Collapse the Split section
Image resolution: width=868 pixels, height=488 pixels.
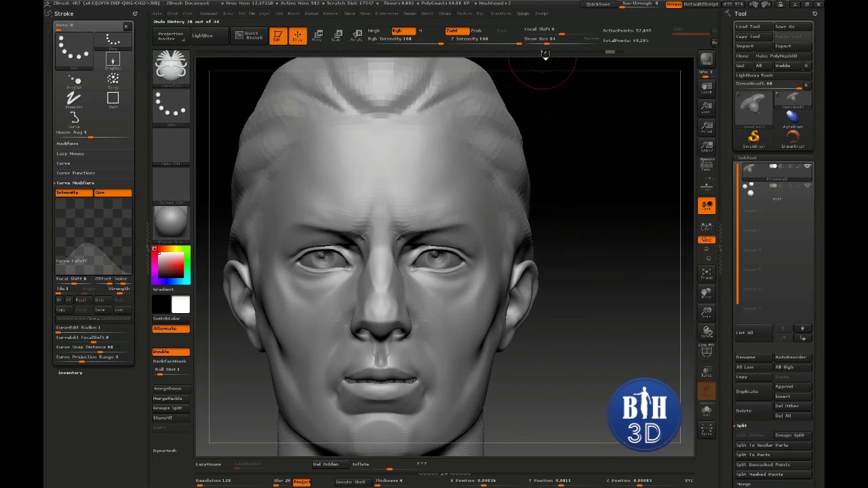[x=742, y=426]
